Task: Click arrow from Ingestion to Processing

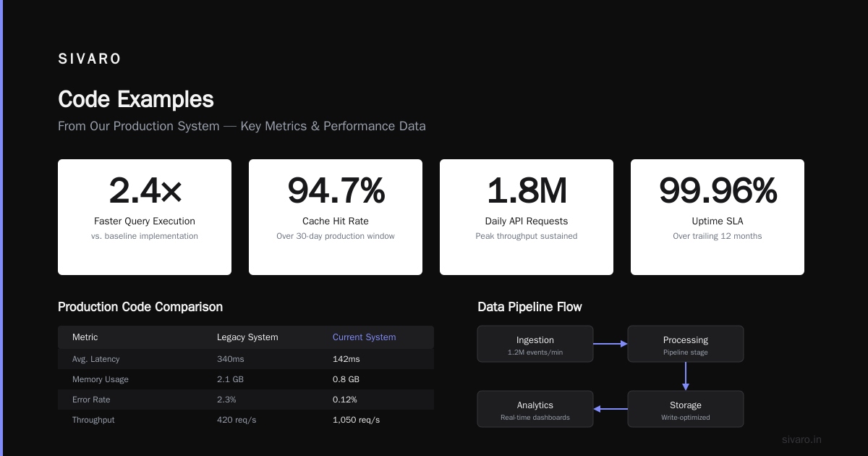Action: (610, 344)
